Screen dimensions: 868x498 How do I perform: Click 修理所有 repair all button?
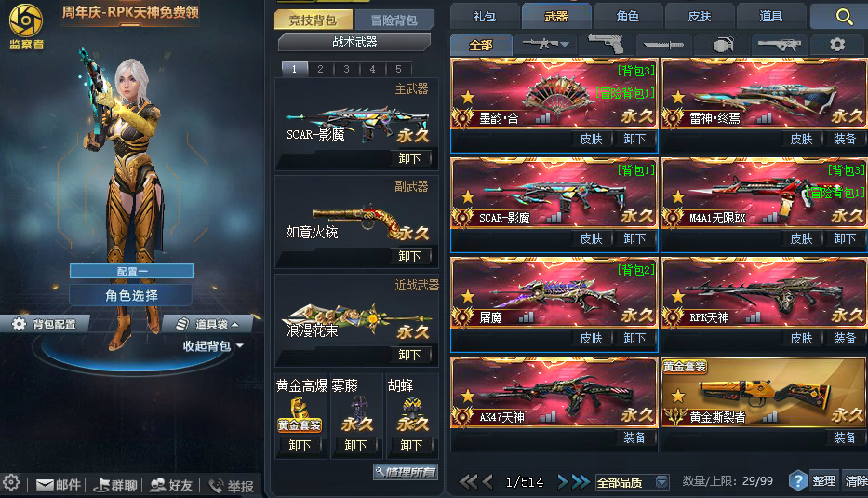pos(406,471)
